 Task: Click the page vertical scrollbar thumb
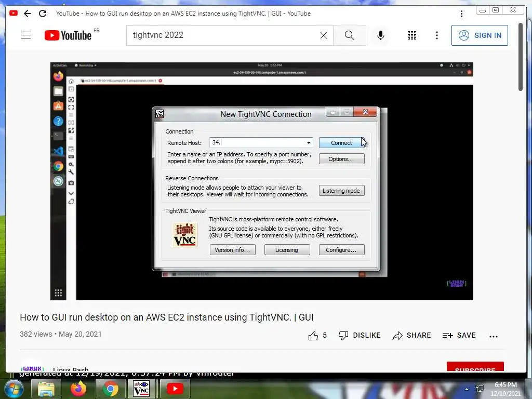(521, 57)
